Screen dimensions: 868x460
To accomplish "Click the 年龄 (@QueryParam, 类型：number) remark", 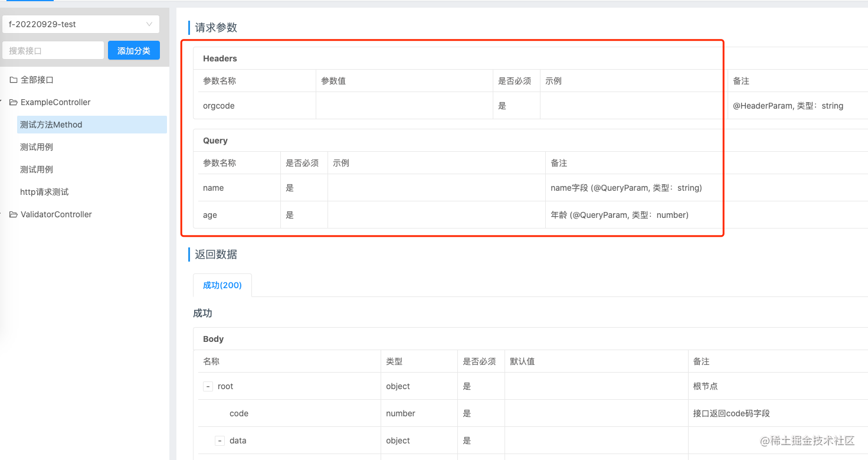I will click(620, 215).
